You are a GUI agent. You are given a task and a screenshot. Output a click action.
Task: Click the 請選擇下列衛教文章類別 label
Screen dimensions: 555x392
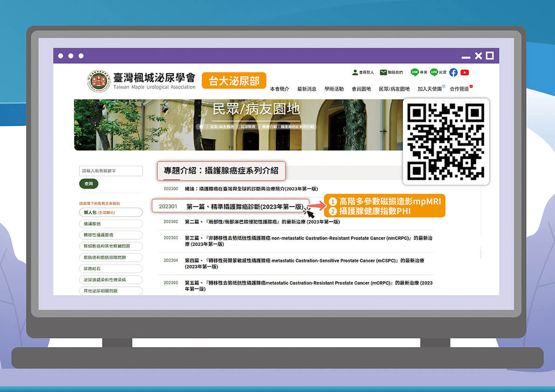pos(99,203)
